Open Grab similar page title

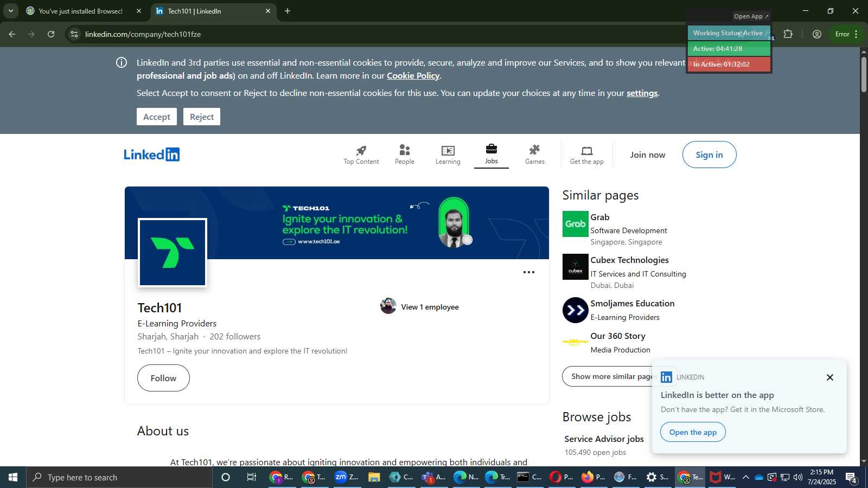click(x=600, y=217)
